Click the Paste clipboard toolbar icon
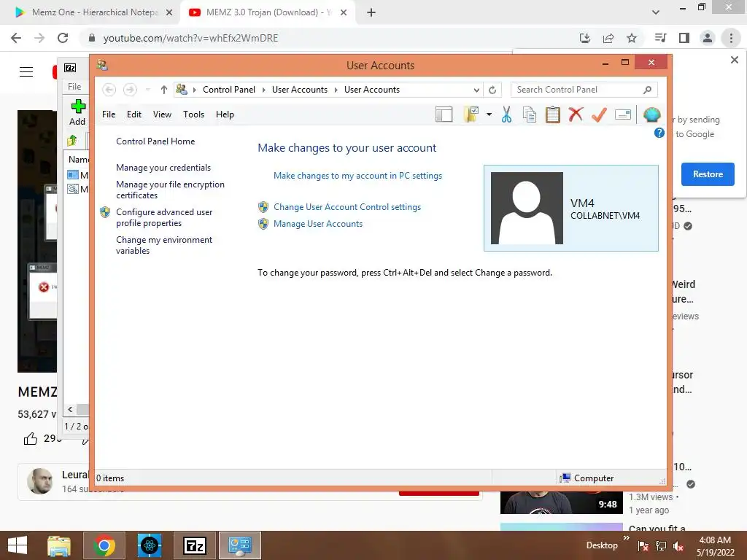Image resolution: width=747 pixels, height=560 pixels. tap(553, 114)
